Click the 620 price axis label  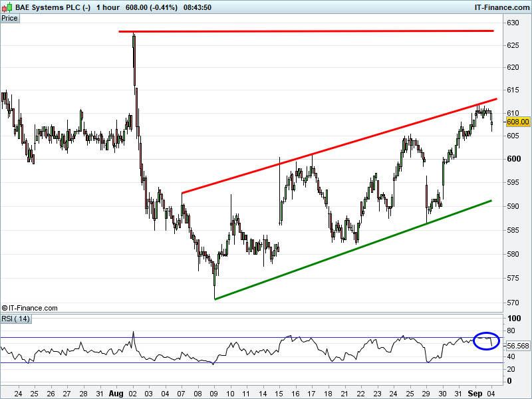513,67
